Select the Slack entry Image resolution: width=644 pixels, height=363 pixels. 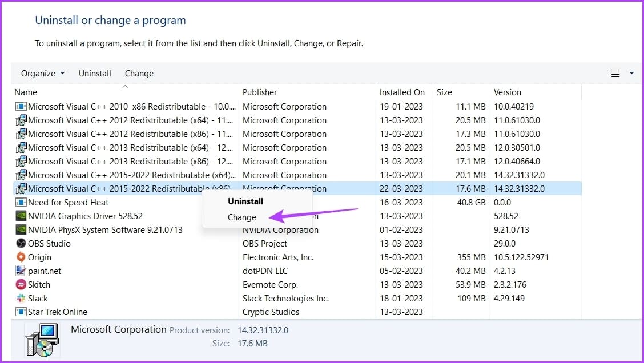pos(38,298)
